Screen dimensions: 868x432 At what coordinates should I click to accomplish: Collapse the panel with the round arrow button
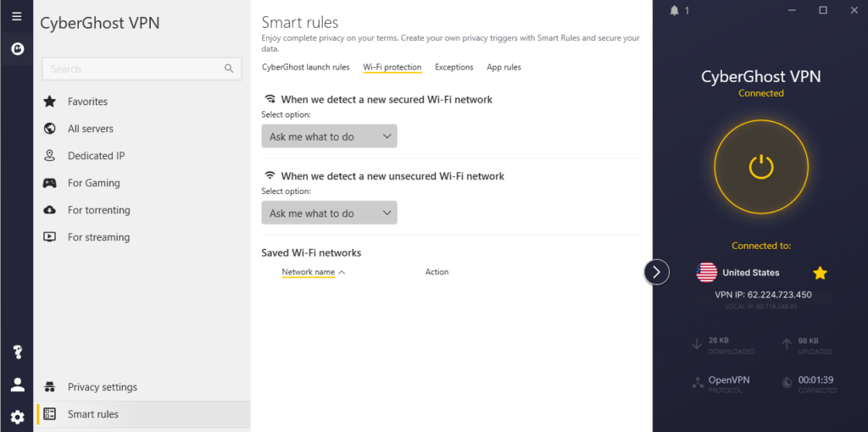[x=657, y=272]
